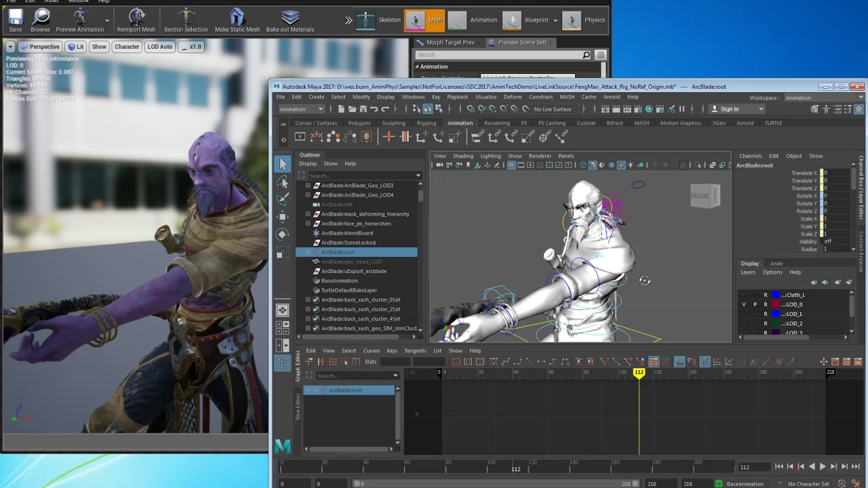Toggle visibility box for LOD_2 layer
Screen dimensions: 868x488
[744, 323]
